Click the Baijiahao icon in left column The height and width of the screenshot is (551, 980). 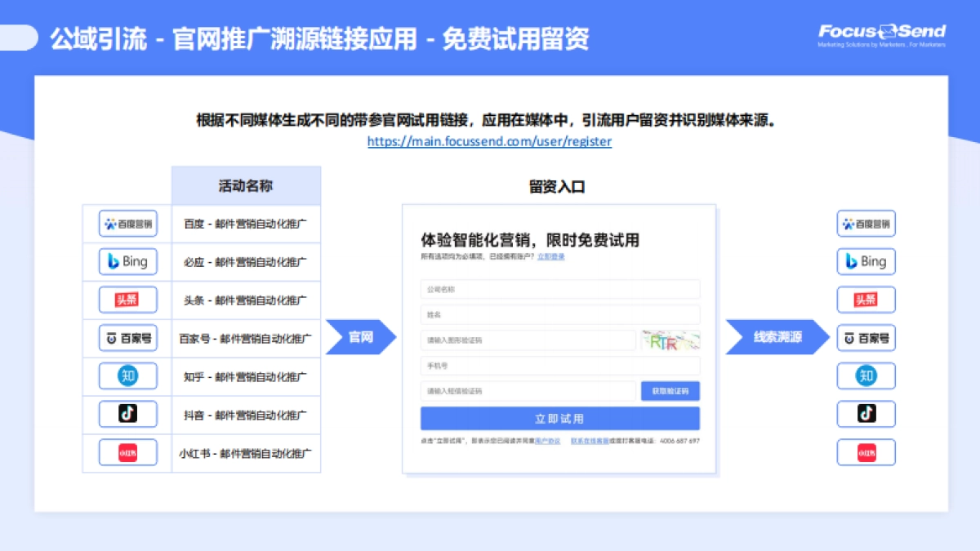click(127, 337)
